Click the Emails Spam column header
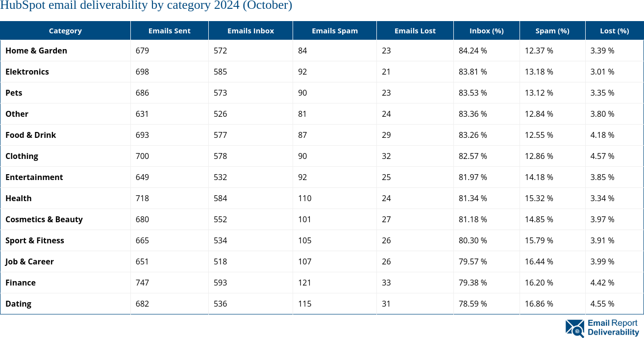This screenshot has width=644, height=338. 335,30
